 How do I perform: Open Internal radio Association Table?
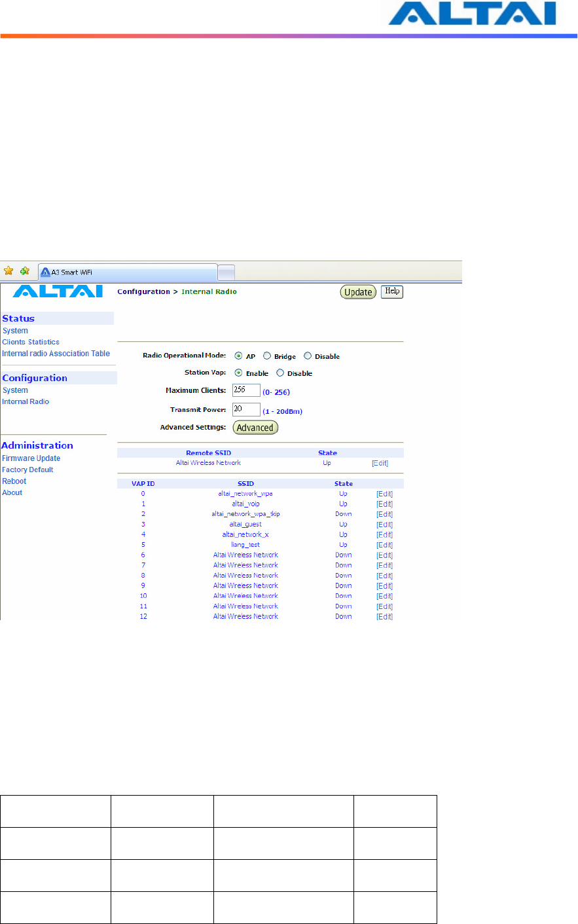(x=56, y=354)
